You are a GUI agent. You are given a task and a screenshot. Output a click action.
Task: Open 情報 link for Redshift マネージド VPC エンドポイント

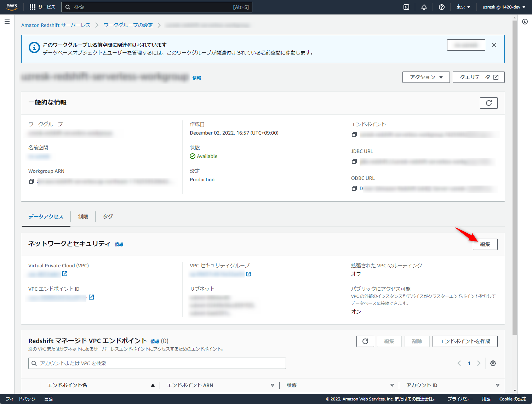click(x=155, y=342)
